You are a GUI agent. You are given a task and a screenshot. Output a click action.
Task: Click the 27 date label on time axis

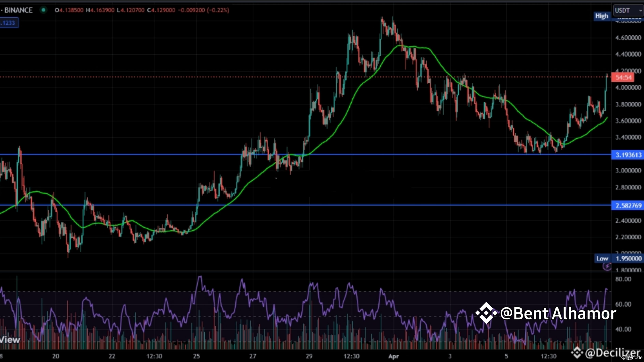coord(253,356)
